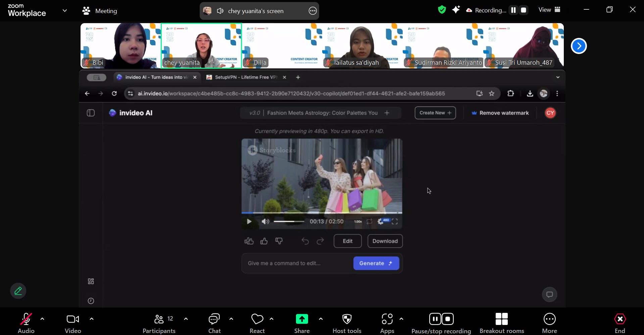644x335 pixels.
Task: Expand share options arrow beside Share
Action: pos(321,319)
